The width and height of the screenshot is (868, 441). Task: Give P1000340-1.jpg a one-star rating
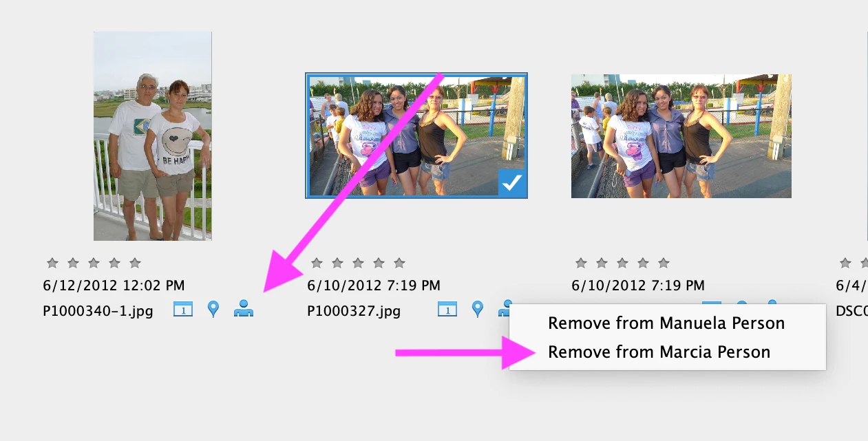[x=52, y=263]
